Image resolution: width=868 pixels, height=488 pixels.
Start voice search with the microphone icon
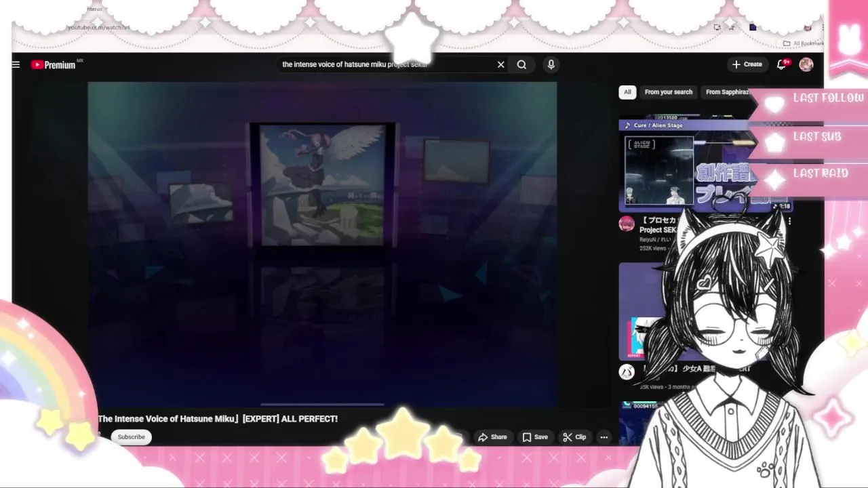(x=551, y=64)
